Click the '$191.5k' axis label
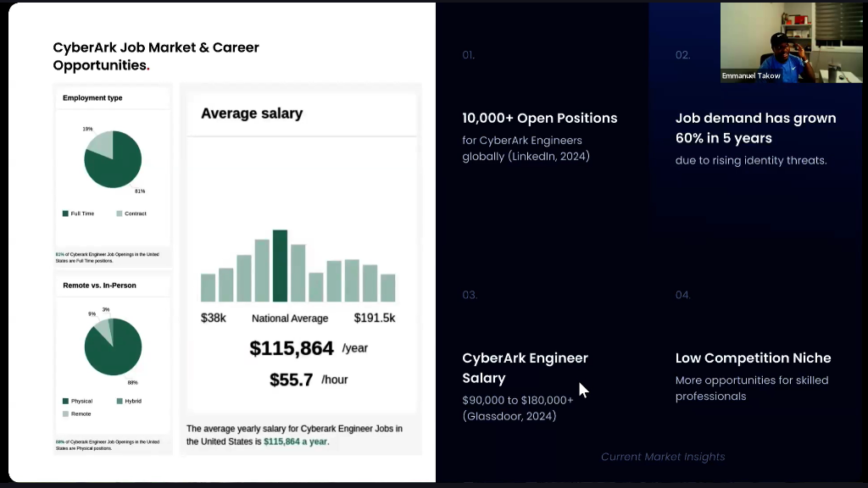Image resolution: width=868 pixels, height=488 pixels. [375, 319]
